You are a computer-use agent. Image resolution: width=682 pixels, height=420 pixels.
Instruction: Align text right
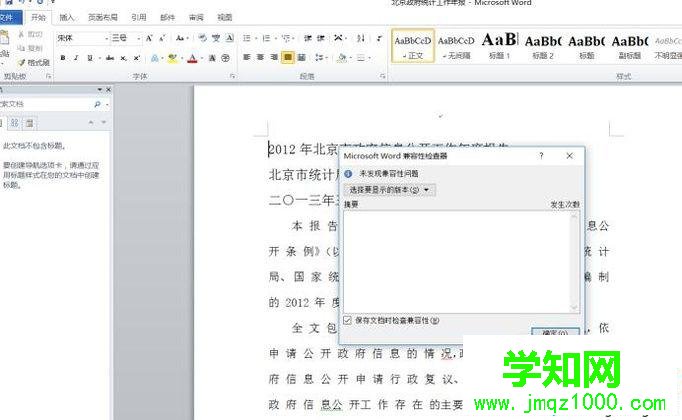pos(274,57)
